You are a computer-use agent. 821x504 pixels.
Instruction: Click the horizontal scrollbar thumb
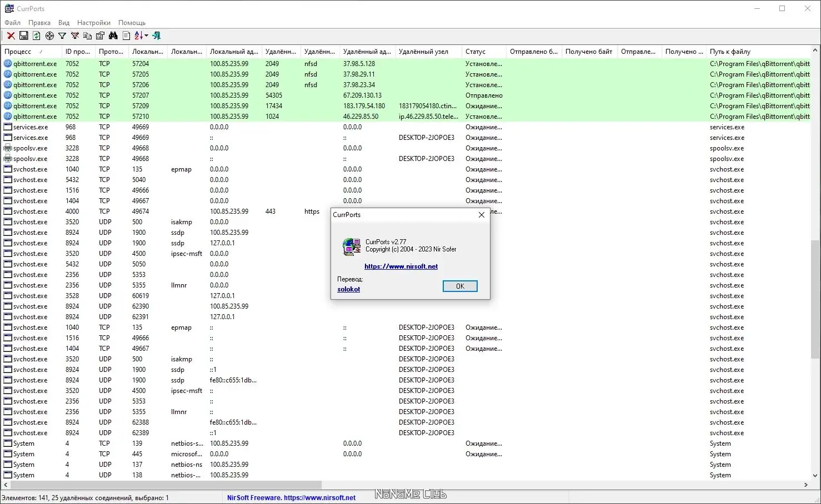tap(166, 485)
